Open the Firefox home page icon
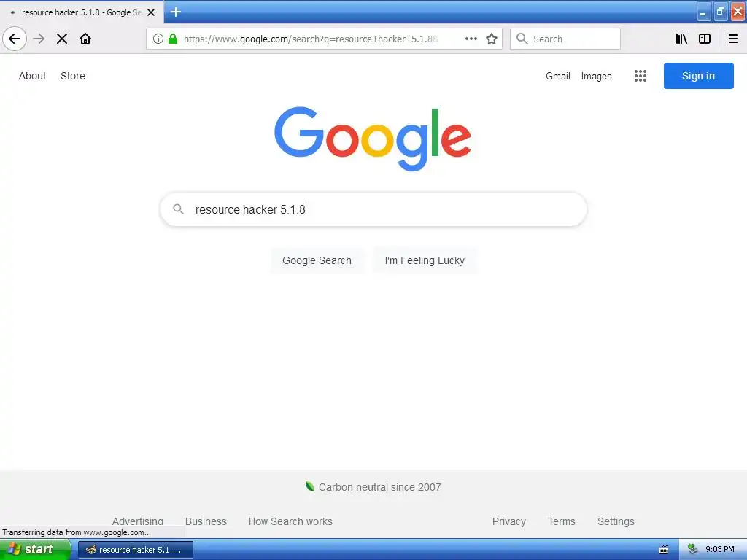Image resolution: width=747 pixels, height=560 pixels. tap(85, 39)
